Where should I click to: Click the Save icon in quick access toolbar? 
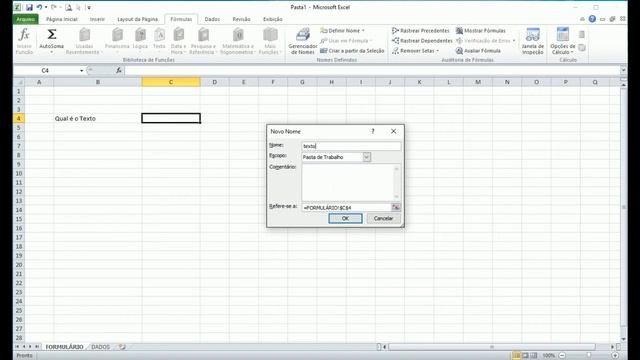[29, 7]
